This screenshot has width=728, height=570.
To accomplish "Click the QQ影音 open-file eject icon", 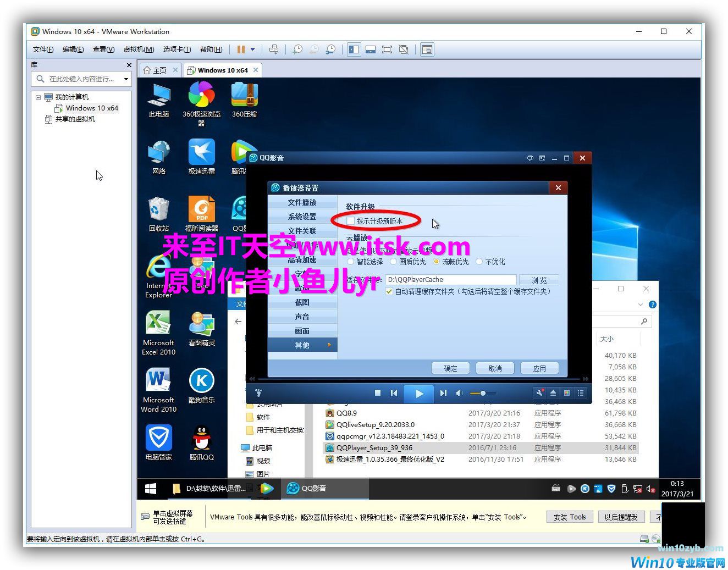I will coord(553,393).
